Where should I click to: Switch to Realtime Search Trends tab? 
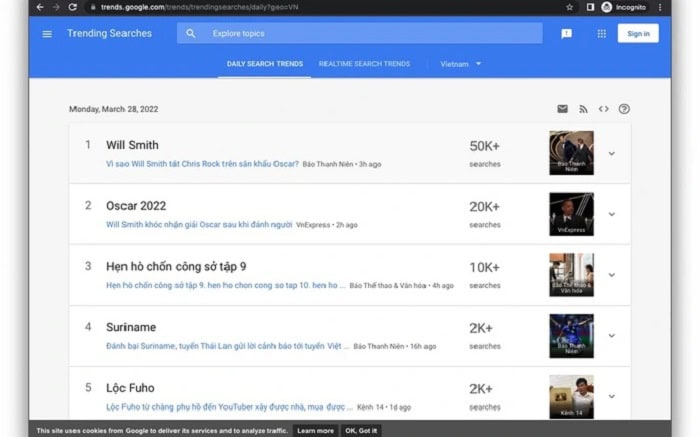(x=364, y=64)
